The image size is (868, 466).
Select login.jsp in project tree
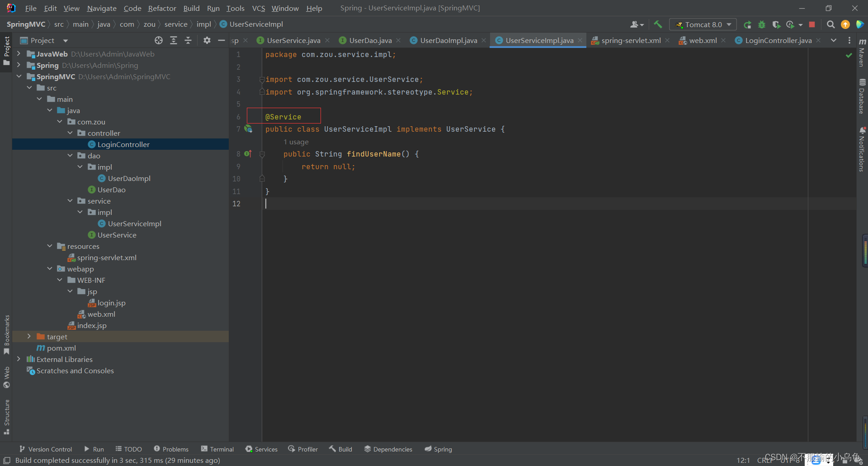(111, 303)
